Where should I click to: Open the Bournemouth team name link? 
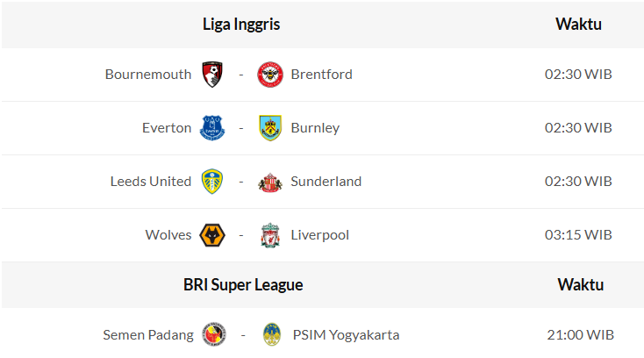(147, 75)
